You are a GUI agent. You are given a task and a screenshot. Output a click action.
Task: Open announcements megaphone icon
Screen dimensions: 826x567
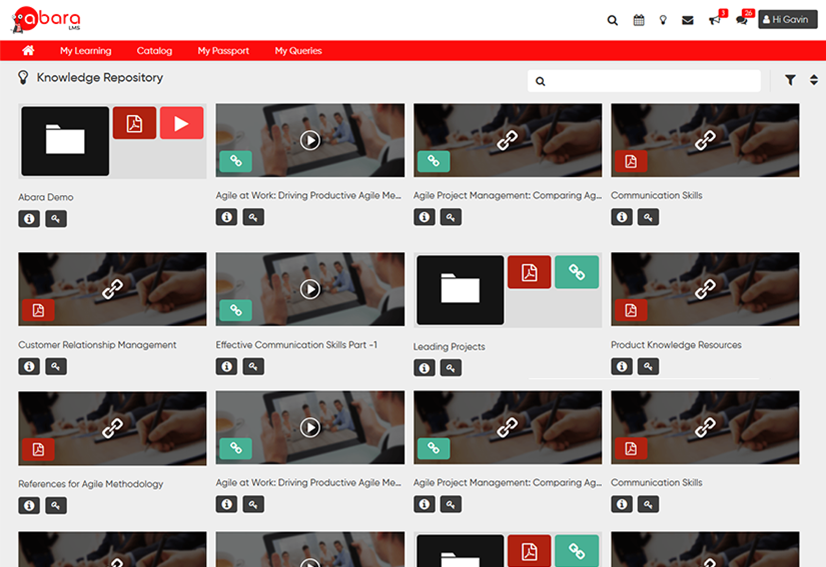pyautogui.click(x=714, y=21)
